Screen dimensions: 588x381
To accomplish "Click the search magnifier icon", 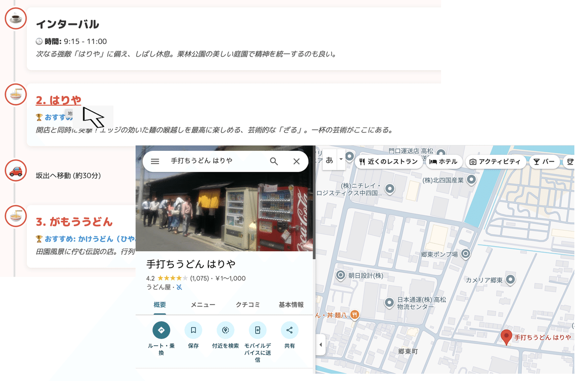I will 274,162.
